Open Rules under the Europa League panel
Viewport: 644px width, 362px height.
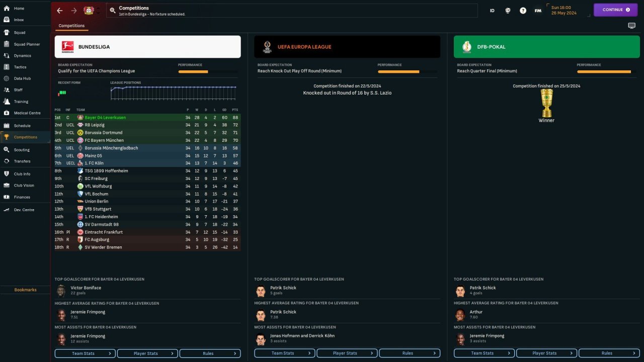coord(410,353)
